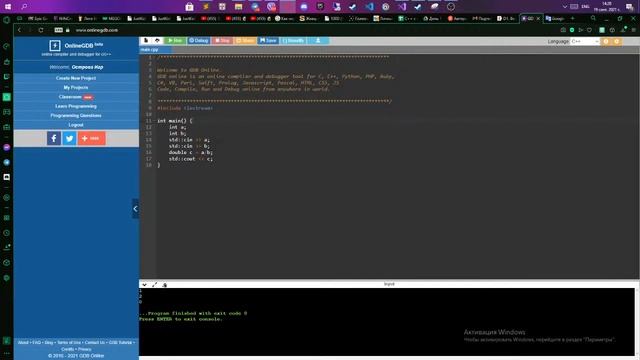Click the Credits link in the footer
The image size is (640, 360).
pos(68,349)
